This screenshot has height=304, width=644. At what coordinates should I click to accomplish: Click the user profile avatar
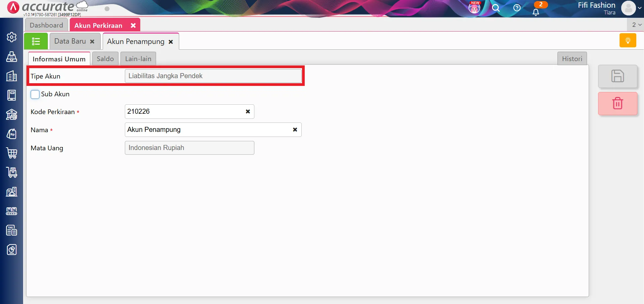629,8
